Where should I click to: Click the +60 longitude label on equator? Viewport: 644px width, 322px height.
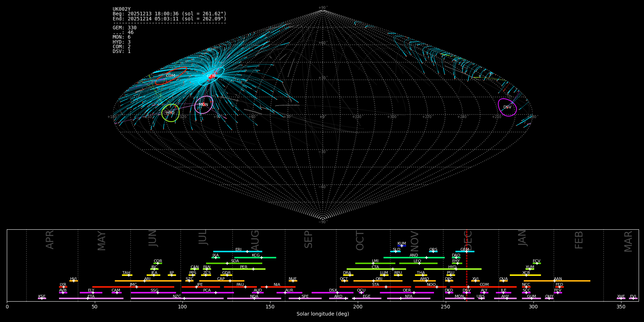point(252,117)
